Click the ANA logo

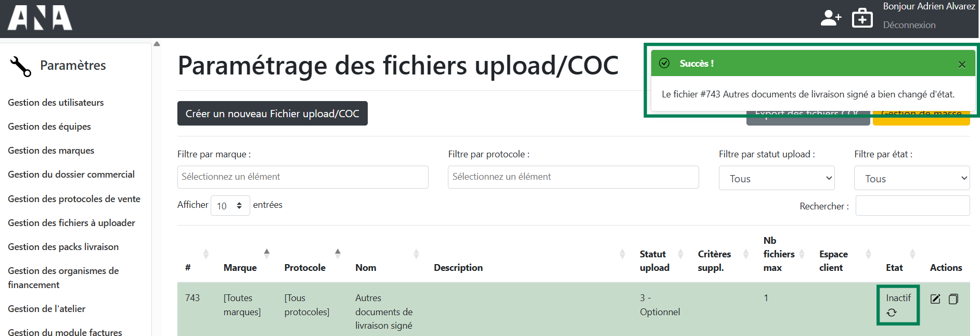(x=40, y=18)
